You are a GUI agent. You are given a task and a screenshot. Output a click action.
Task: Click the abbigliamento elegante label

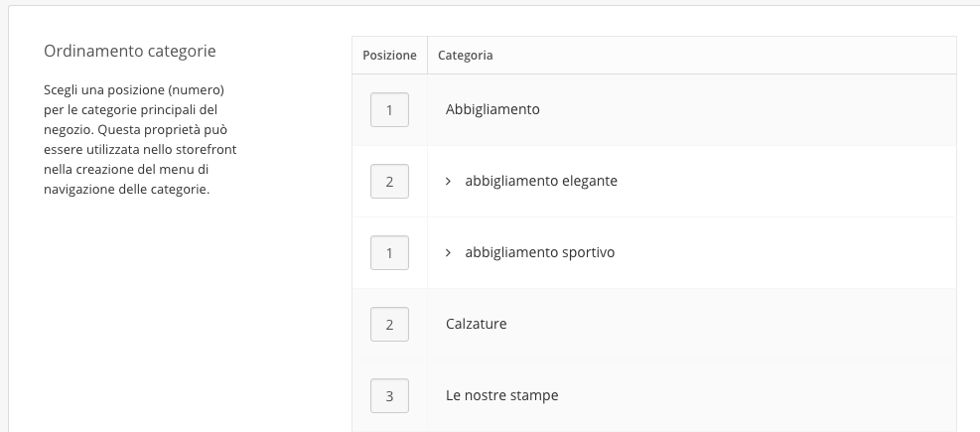pos(541,182)
